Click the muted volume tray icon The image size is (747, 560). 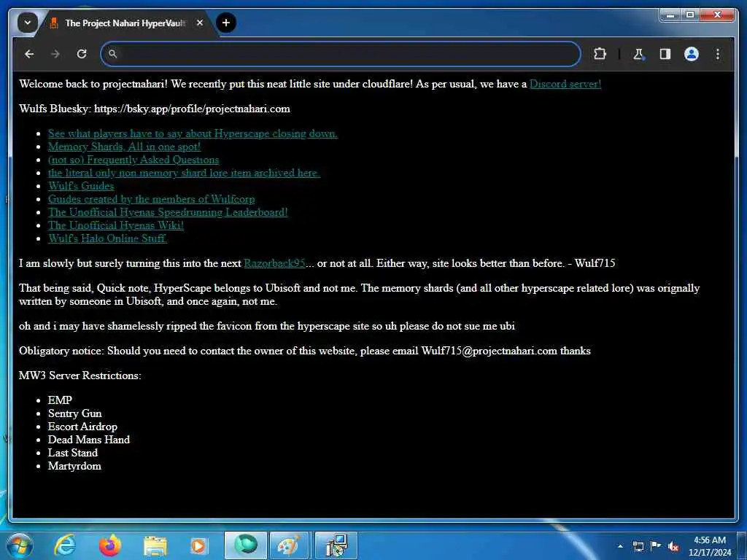[673, 547]
